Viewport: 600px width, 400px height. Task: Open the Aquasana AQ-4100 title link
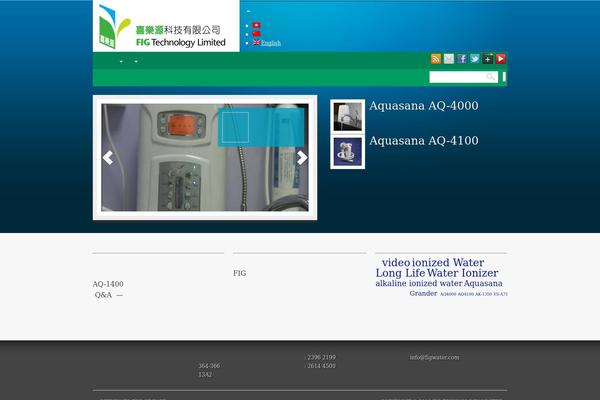424,140
